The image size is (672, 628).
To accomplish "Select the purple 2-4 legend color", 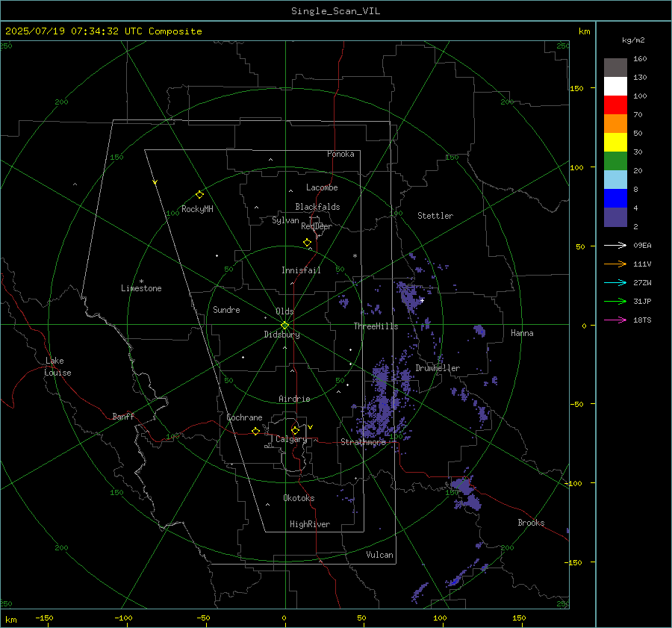I will coord(615,217).
